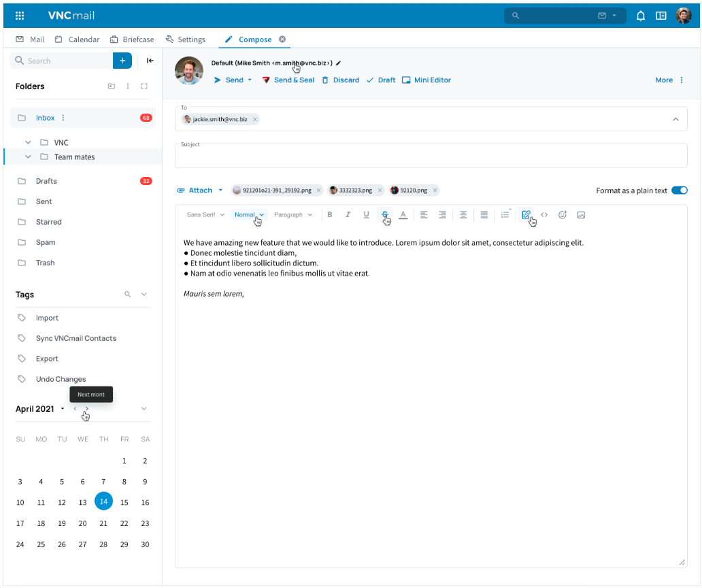
Task: Click the Send & Seal button
Action: (288, 80)
